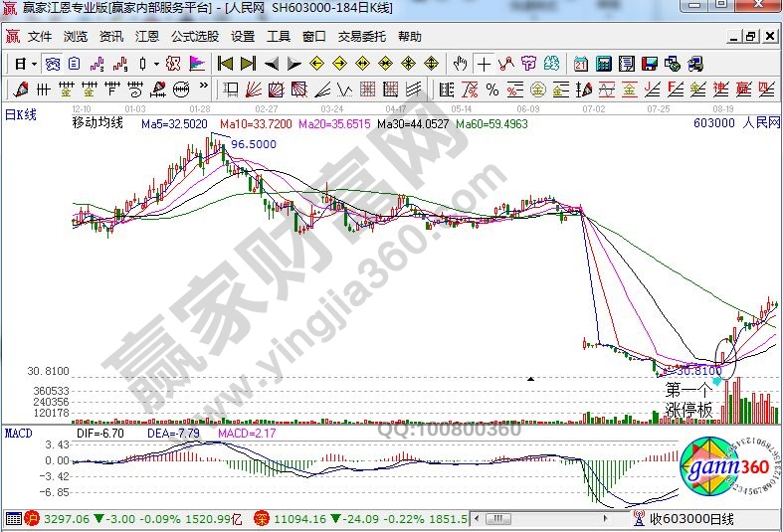Toggle the candlestick chart type button
783x532 pixels.
(x=142, y=64)
